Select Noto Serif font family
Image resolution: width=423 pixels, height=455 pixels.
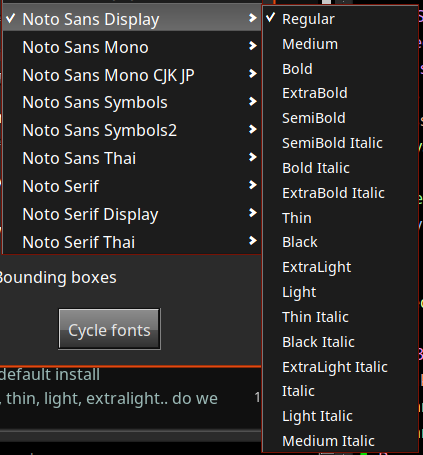tap(132, 186)
